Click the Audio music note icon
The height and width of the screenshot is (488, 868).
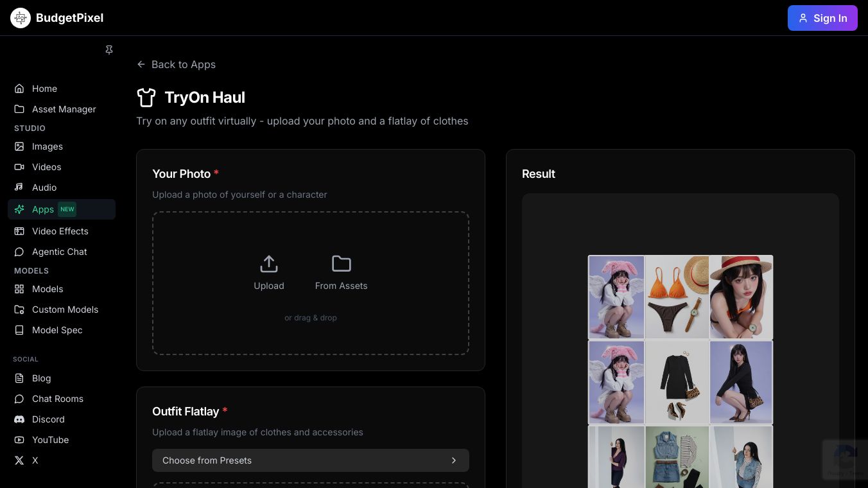coord(19,187)
